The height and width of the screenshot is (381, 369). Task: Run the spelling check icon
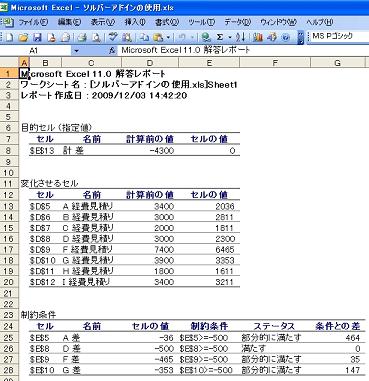[113, 37]
